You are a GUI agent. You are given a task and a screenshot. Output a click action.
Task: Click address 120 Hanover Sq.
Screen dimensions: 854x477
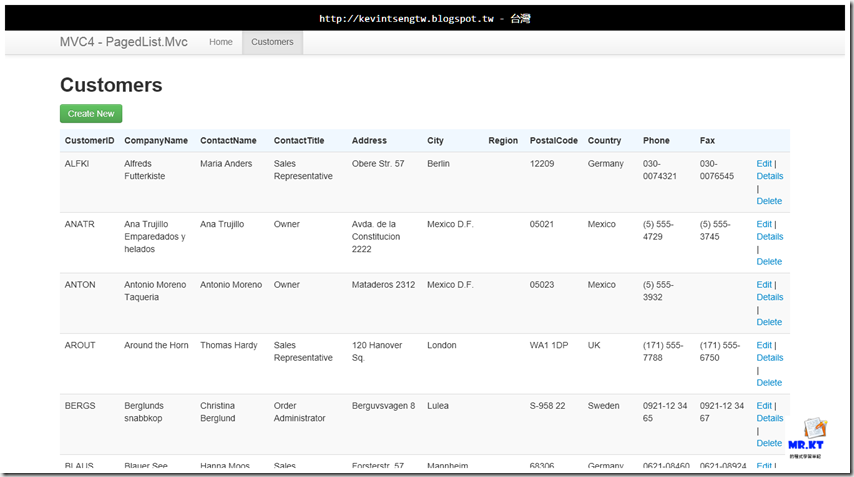377,351
